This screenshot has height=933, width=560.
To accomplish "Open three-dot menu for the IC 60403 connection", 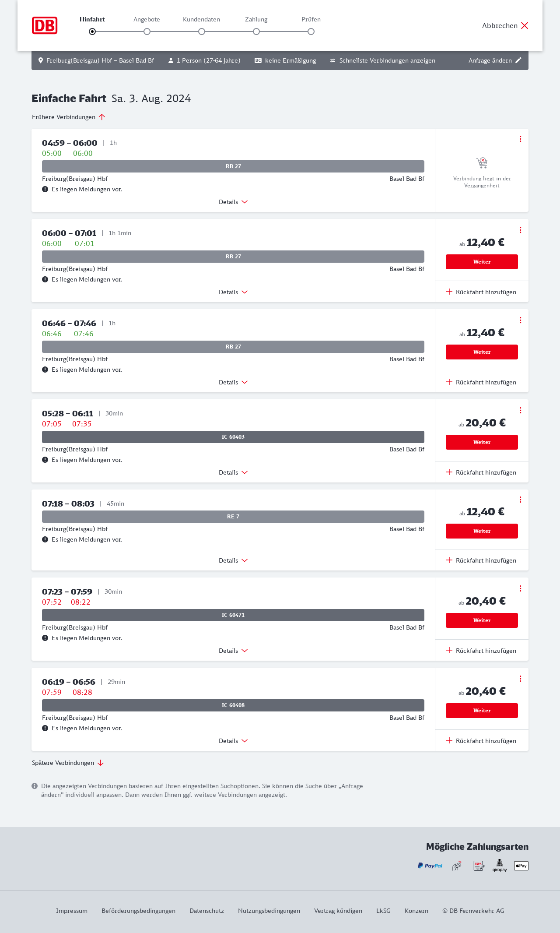I will coord(520,410).
